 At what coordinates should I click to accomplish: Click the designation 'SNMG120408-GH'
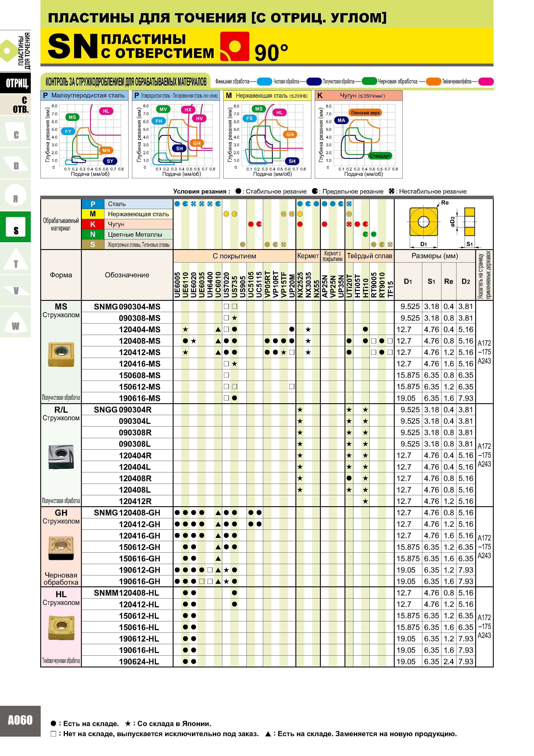(127, 513)
